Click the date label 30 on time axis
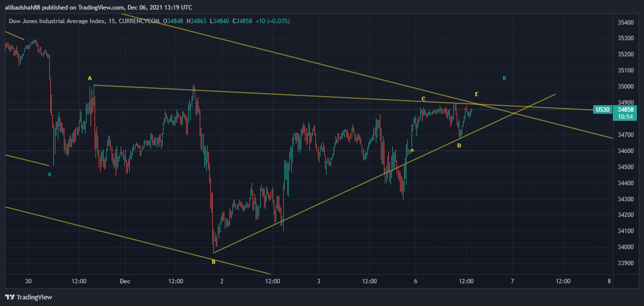The image size is (644, 306). coord(29,281)
